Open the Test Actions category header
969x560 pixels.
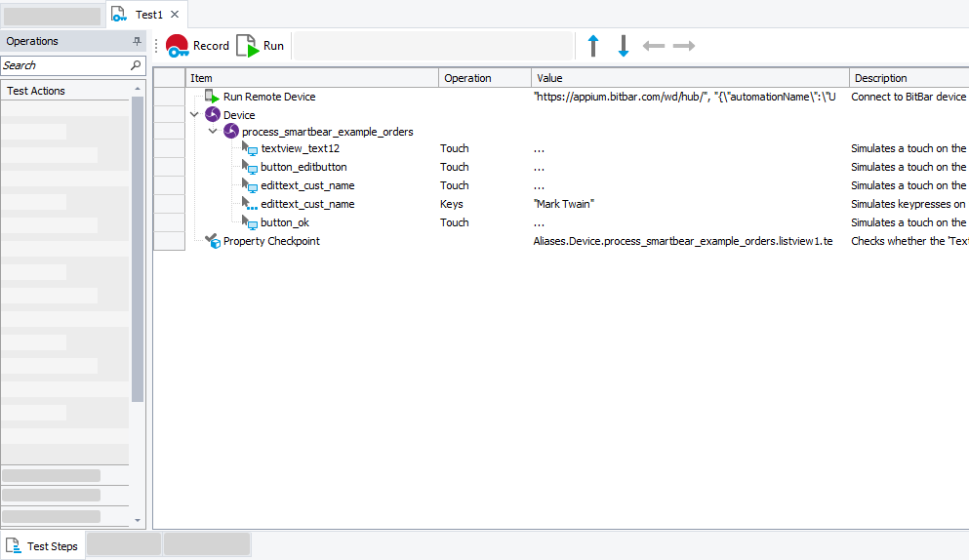[x=36, y=91]
